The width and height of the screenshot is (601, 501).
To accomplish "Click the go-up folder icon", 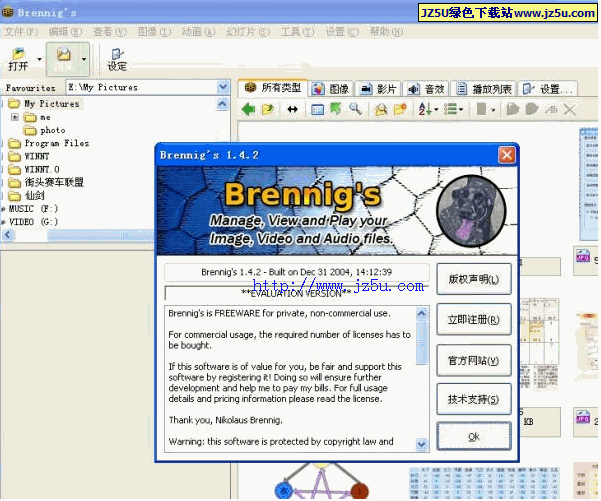I will (268, 110).
